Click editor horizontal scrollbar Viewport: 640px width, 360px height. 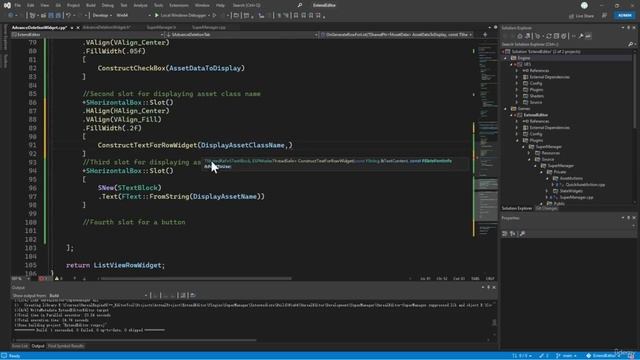pos(196,279)
